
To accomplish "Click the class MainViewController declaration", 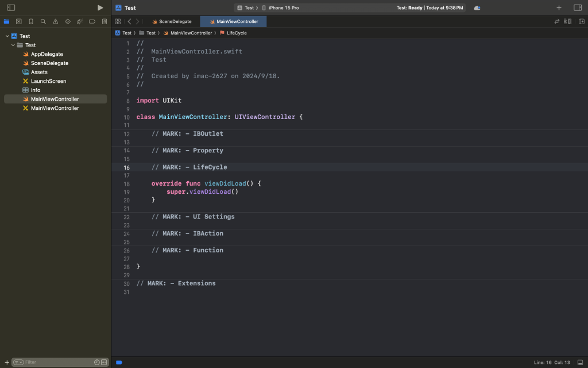I will pos(219,117).
